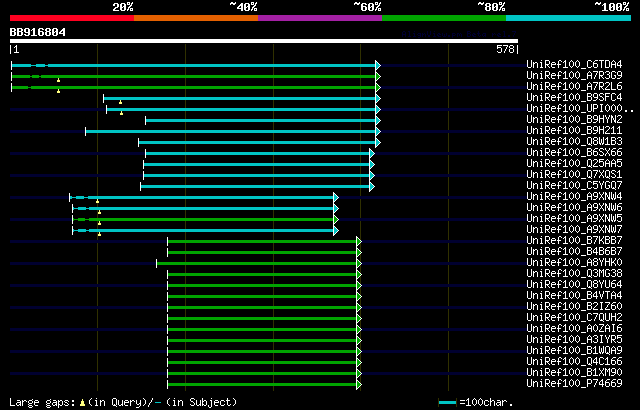The width and height of the screenshot is (640, 410).
Task: Click the UniRef100_A3IYR5 label
Action: click(574, 339)
